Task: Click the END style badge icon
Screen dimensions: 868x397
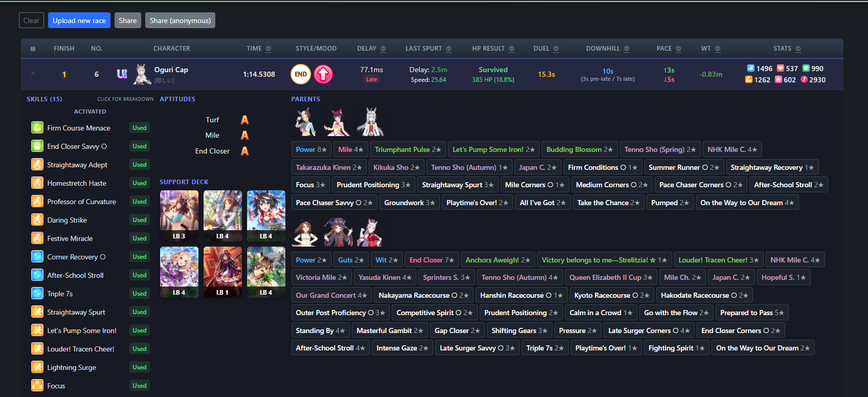Action: (x=301, y=74)
